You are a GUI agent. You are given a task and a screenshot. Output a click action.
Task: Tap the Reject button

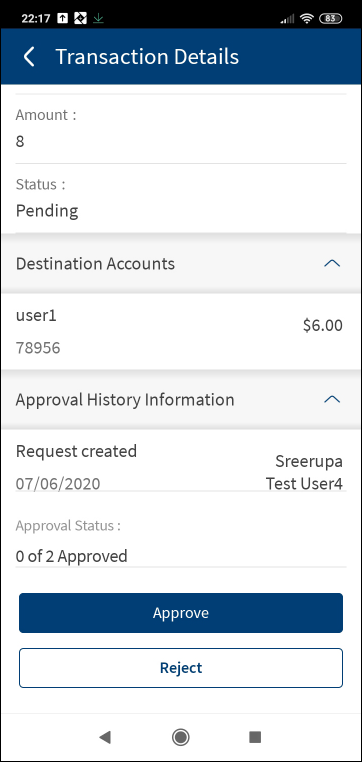coord(181,668)
